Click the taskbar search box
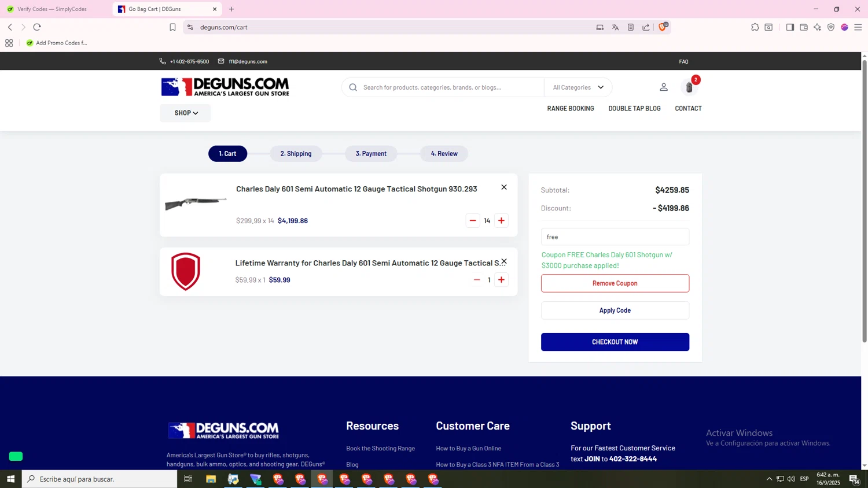Screen dimensions: 868x488 tap(100, 479)
